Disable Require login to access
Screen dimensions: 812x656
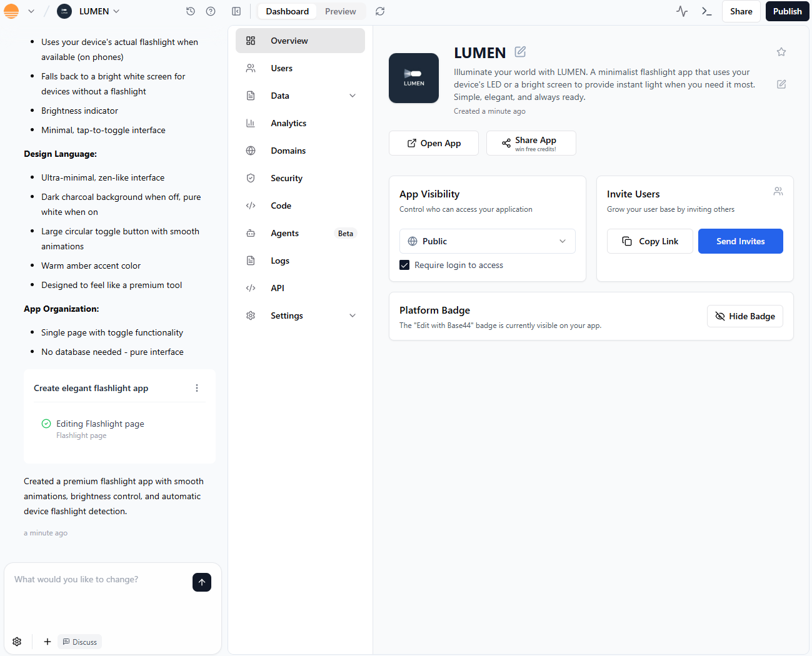pyautogui.click(x=404, y=264)
